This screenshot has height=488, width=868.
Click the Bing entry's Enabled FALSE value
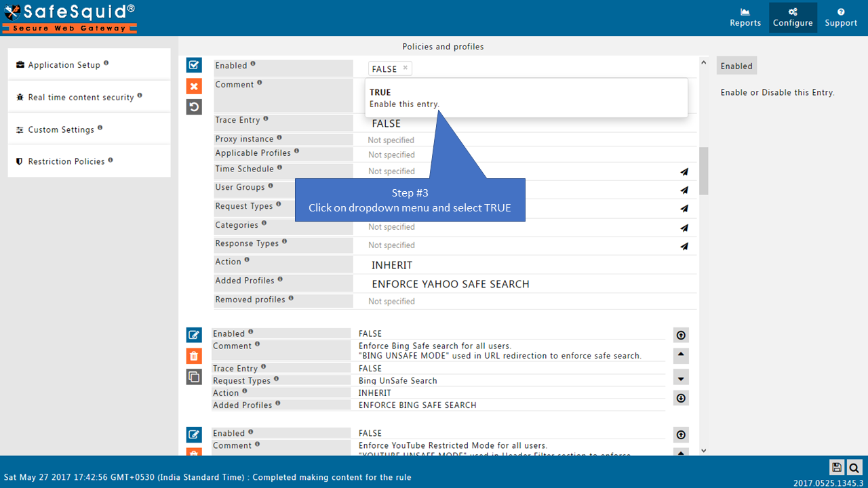(370, 333)
